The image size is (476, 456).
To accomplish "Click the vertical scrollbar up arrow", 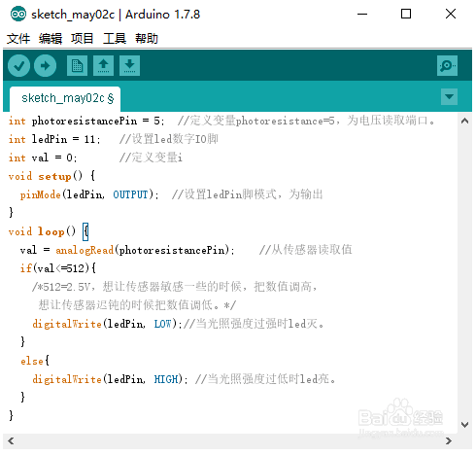I will [464, 121].
